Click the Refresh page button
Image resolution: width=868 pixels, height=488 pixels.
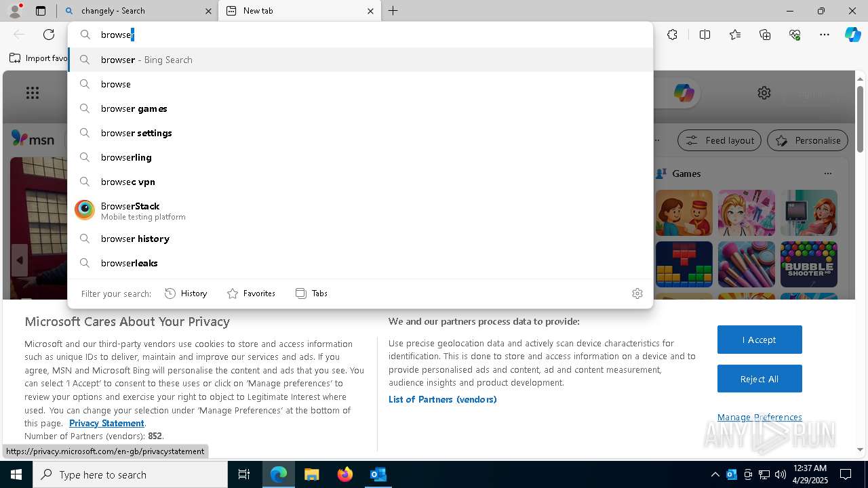49,35
